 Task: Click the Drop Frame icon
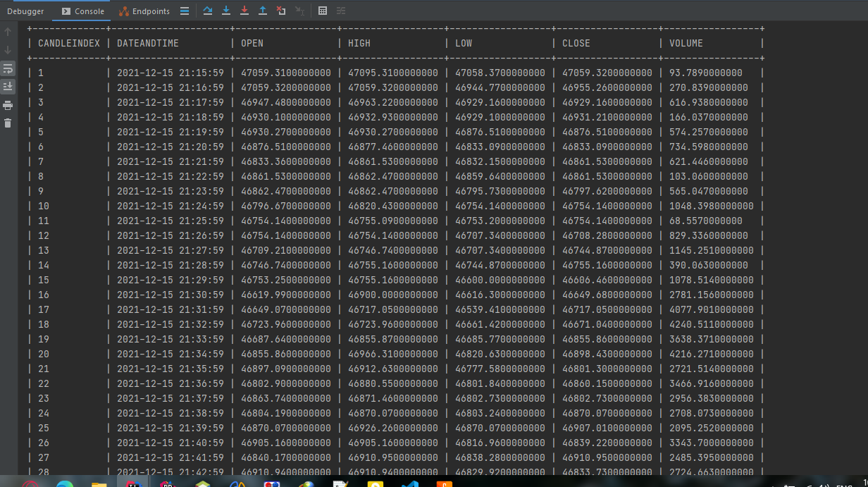[282, 11]
